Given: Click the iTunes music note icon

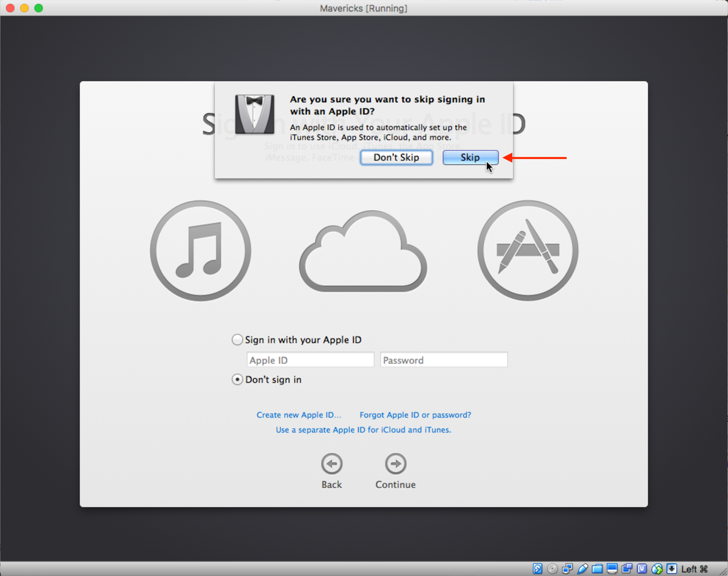Looking at the screenshot, I should tap(201, 250).
